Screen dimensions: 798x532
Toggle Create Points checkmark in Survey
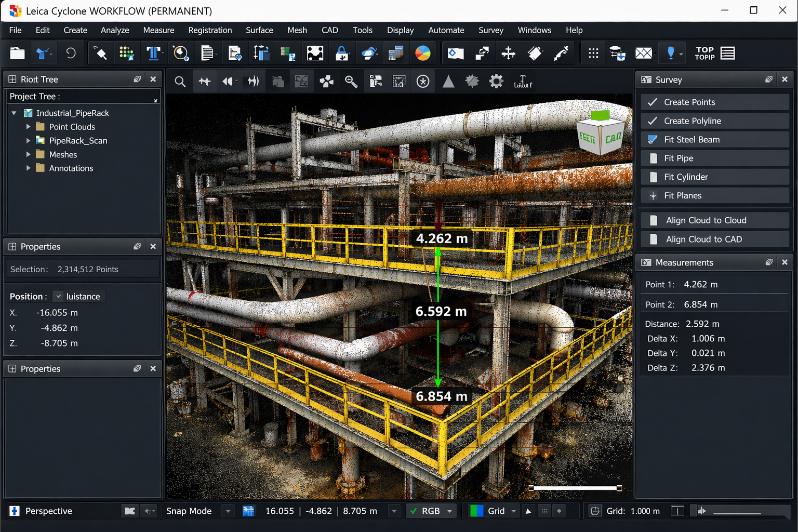point(653,102)
